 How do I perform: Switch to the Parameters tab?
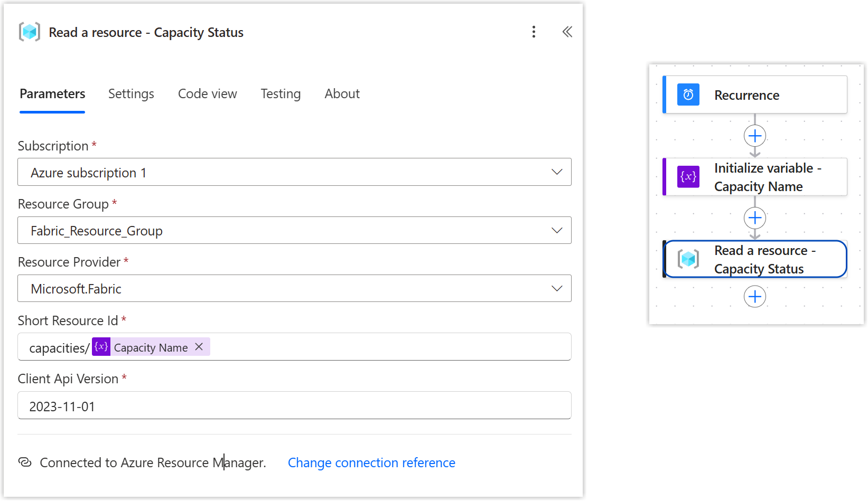pyautogui.click(x=52, y=94)
